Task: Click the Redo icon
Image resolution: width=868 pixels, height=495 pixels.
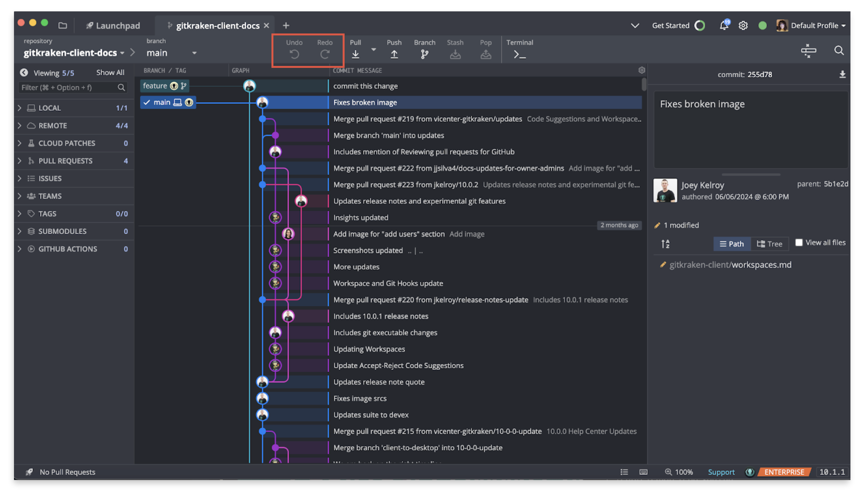Action: pyautogui.click(x=325, y=54)
